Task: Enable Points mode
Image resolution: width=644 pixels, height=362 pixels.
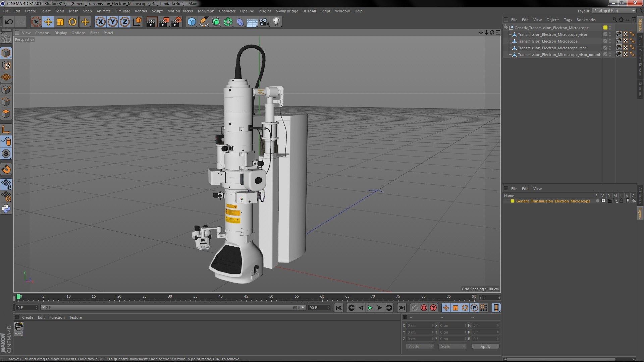Action: 6,90
